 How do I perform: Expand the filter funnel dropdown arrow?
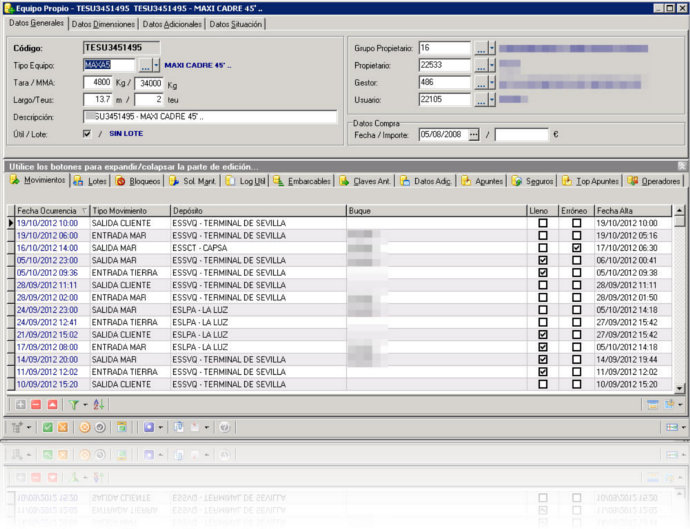[x=85, y=404]
